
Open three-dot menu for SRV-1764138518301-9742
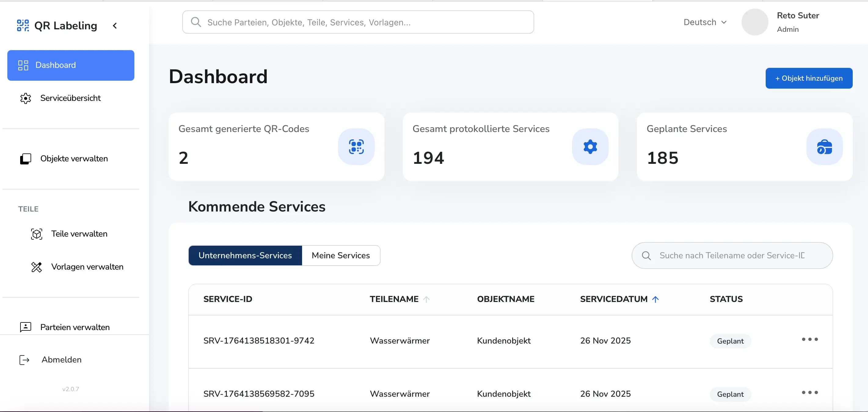[809, 339]
